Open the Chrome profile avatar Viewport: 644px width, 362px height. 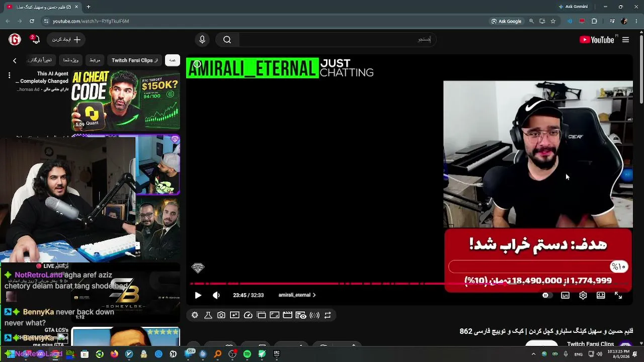[x=624, y=21]
